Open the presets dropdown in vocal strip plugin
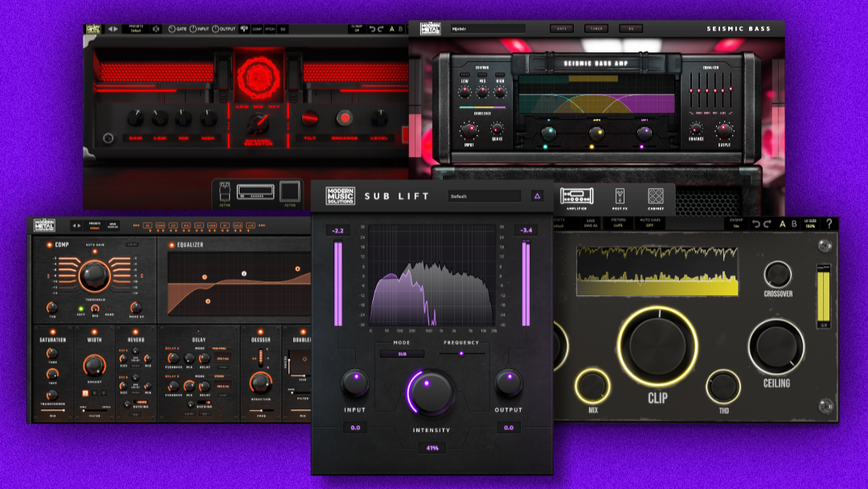Screen dimensions: 868x489 point(95,225)
